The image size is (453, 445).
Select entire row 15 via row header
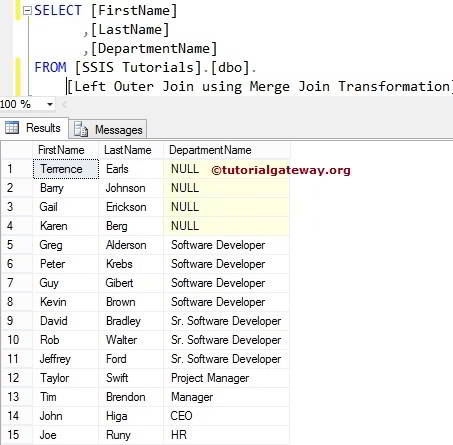[x=17, y=435]
